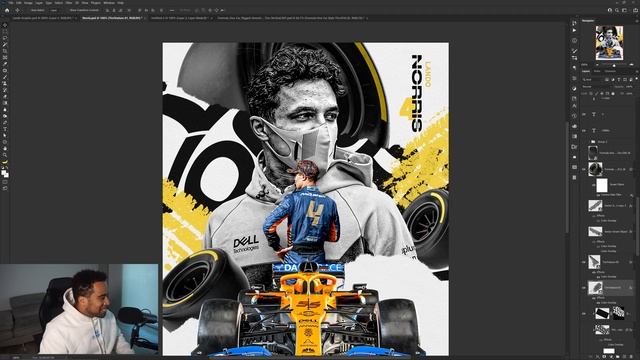
Task: Open the Actions panel play icon
Action: tap(574, 30)
